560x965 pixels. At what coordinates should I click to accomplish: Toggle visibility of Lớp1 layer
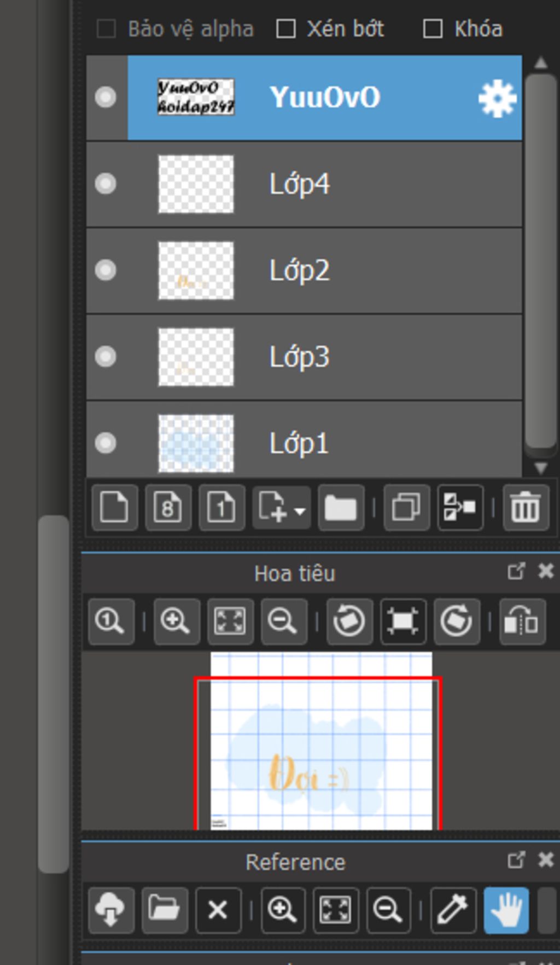106,443
